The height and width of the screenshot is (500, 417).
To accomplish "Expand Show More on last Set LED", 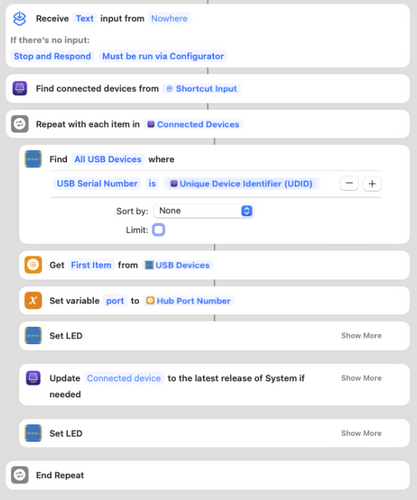I will (x=361, y=433).
